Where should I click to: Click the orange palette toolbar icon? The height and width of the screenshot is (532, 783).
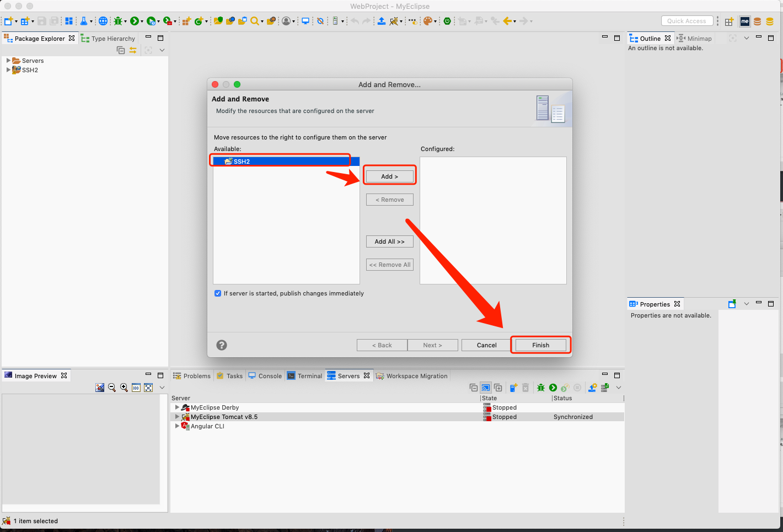tap(427, 21)
